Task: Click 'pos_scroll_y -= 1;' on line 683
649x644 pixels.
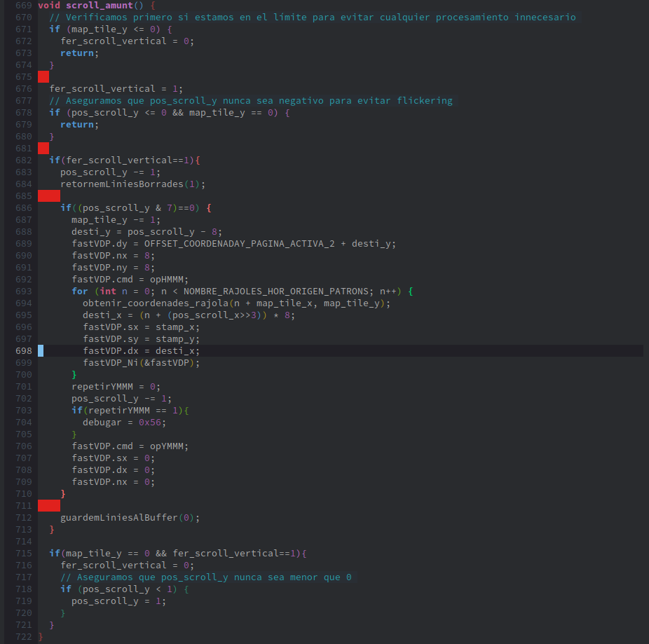Action: pyautogui.click(x=111, y=172)
